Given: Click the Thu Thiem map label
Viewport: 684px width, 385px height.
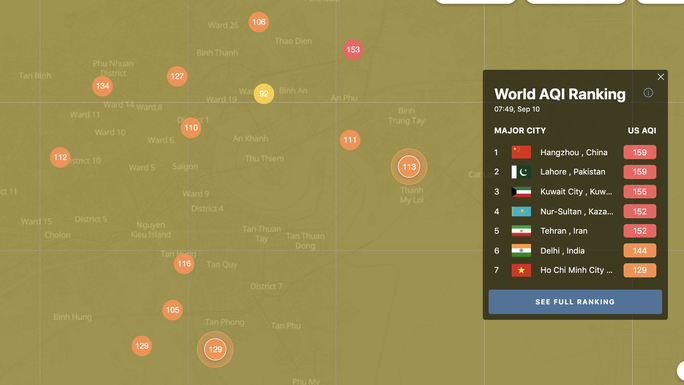Looking at the screenshot, I should 264,159.
